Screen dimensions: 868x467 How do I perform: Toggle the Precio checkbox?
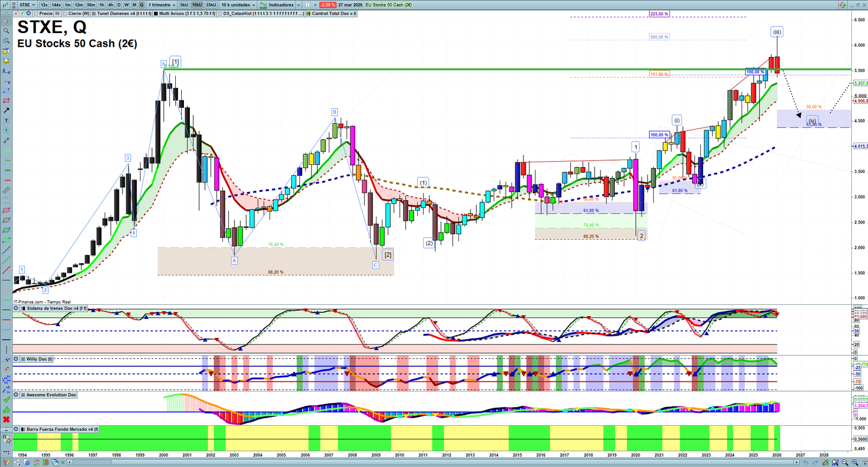point(36,14)
